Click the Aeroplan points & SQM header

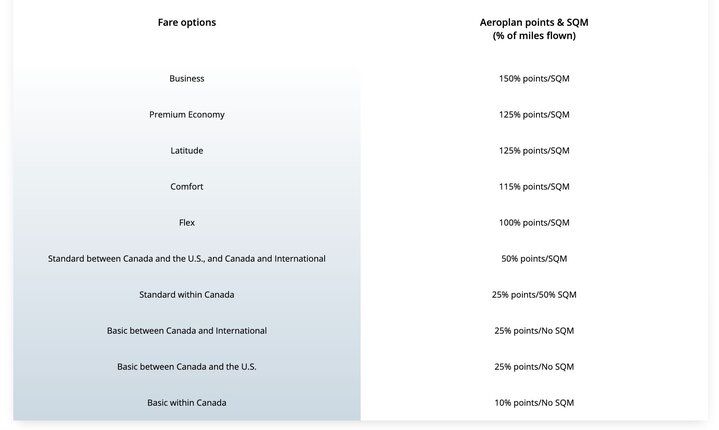pos(534,28)
